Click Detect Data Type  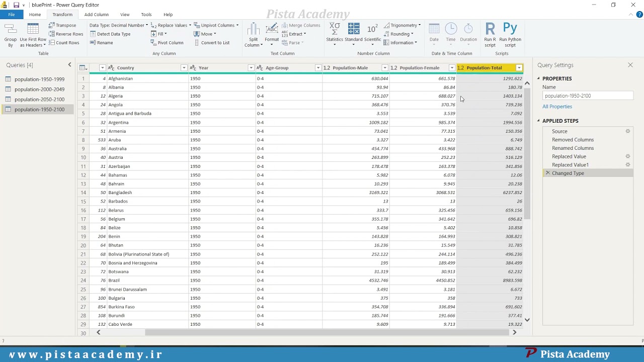coord(110,34)
